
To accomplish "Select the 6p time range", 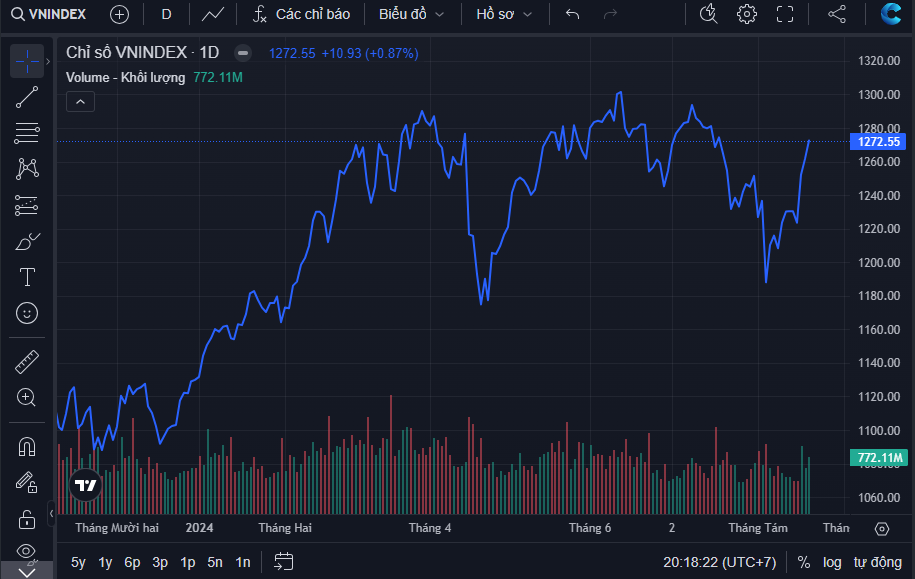I will click(x=132, y=562).
